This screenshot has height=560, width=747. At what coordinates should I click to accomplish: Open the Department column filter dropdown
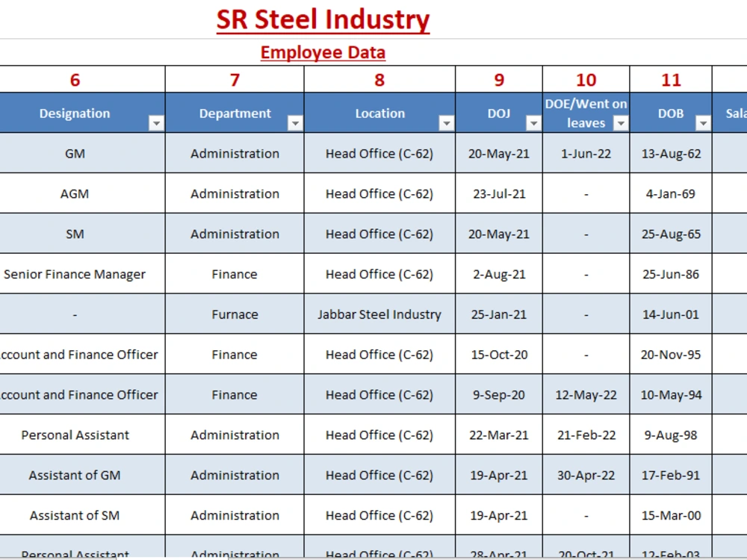point(295,123)
